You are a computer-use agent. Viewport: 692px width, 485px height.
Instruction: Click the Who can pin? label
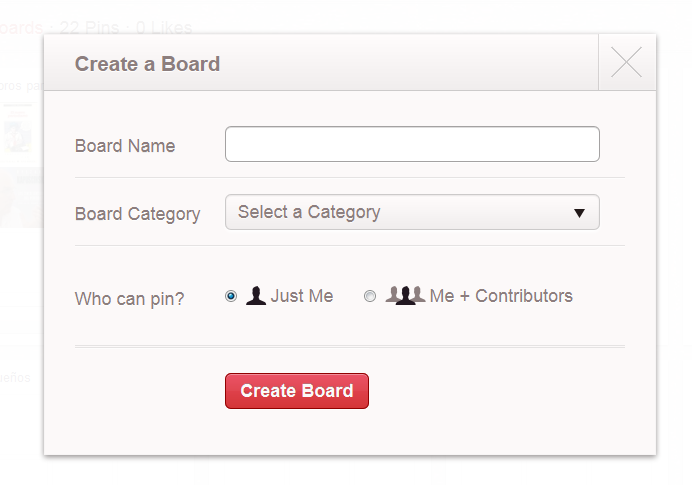(129, 298)
